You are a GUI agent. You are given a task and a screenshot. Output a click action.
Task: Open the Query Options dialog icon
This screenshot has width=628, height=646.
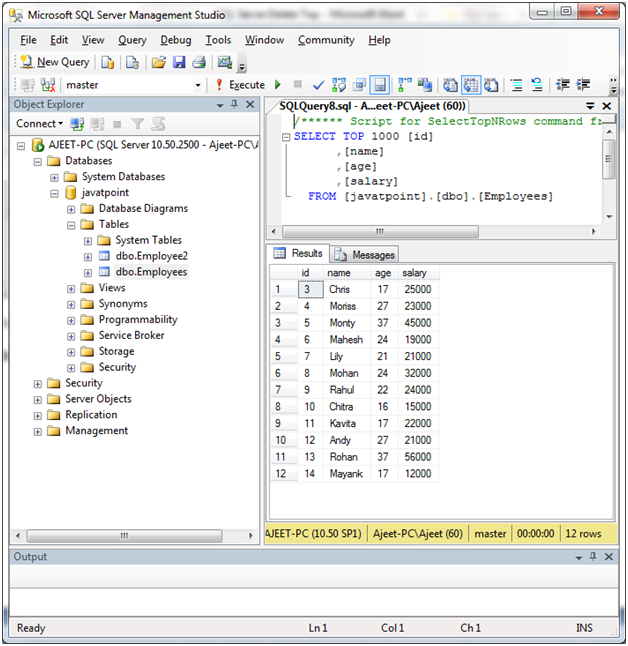359,85
